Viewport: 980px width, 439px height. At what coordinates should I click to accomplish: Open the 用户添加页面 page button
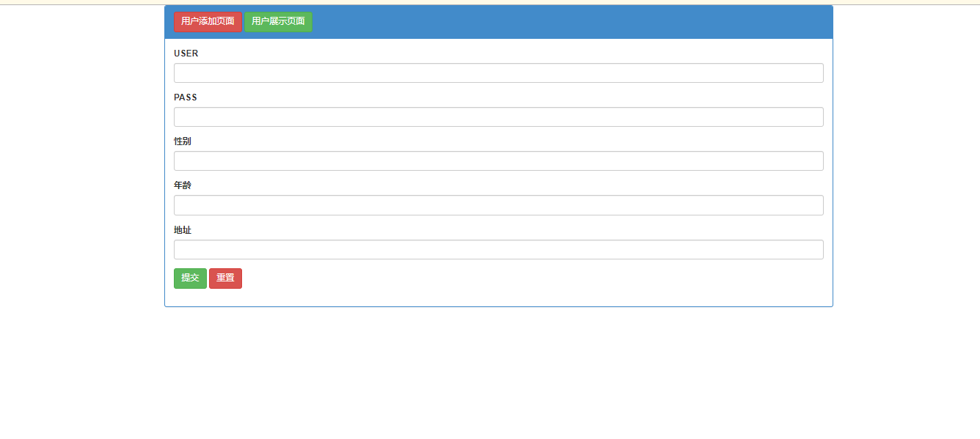[x=208, y=22]
